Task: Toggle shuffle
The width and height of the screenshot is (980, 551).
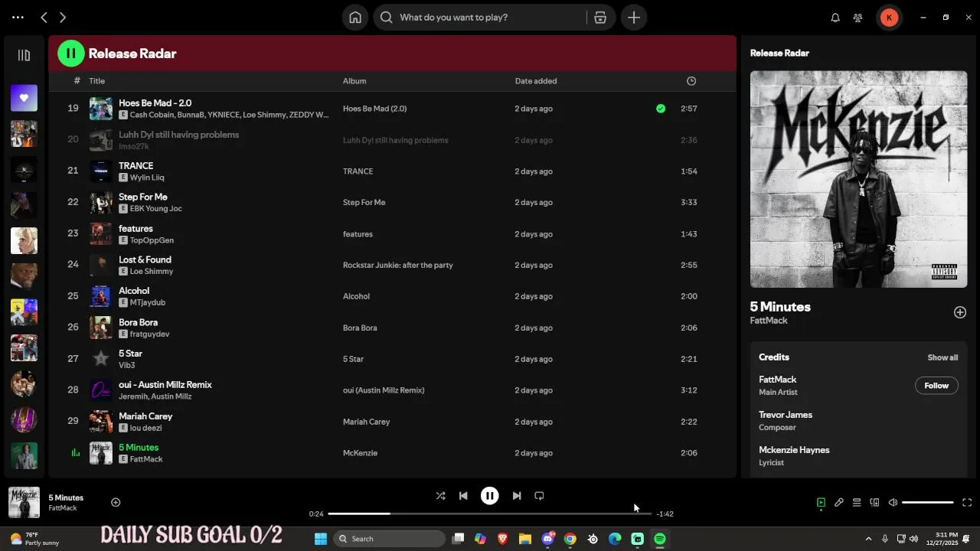Action: tap(440, 496)
